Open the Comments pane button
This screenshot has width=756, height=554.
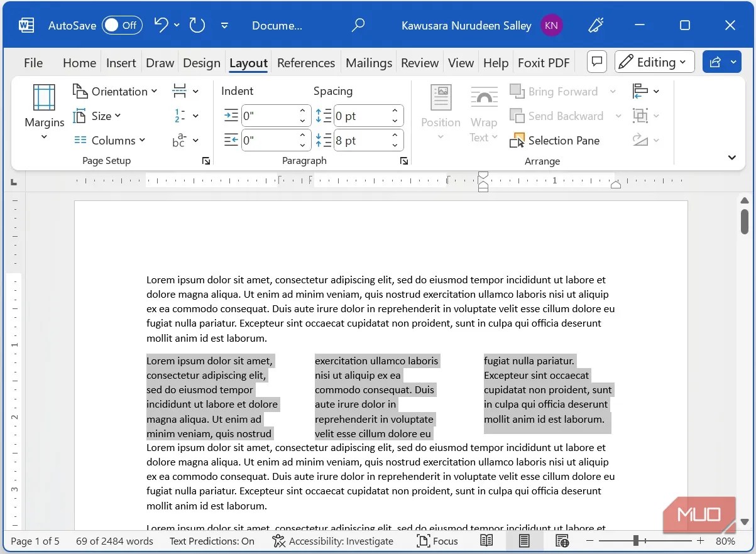click(x=597, y=62)
